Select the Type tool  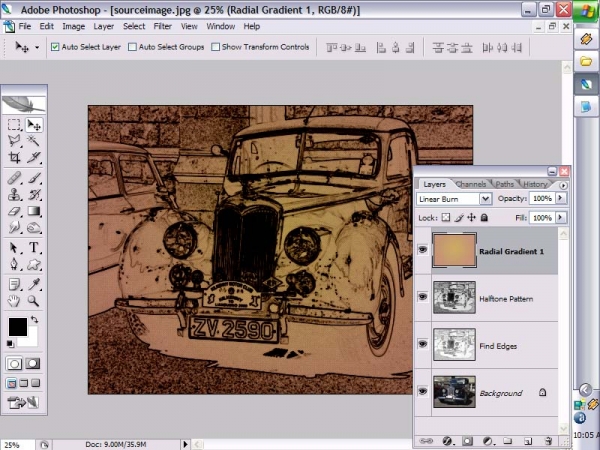click(34, 248)
